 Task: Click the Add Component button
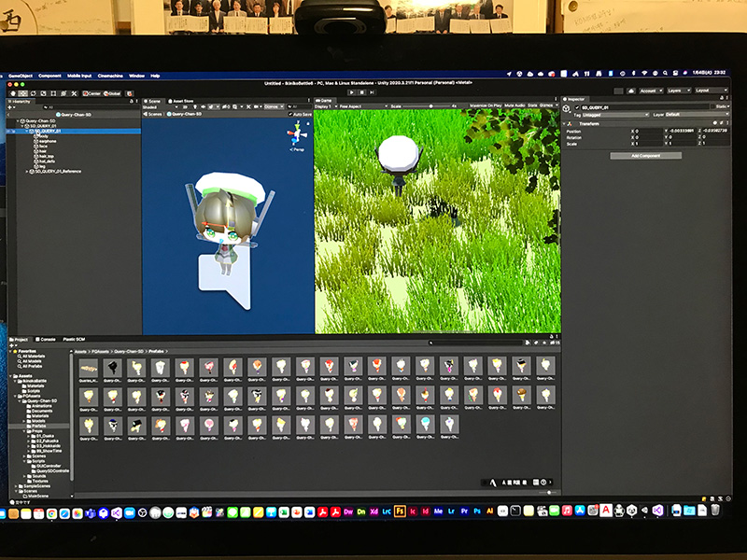pyautogui.click(x=645, y=156)
